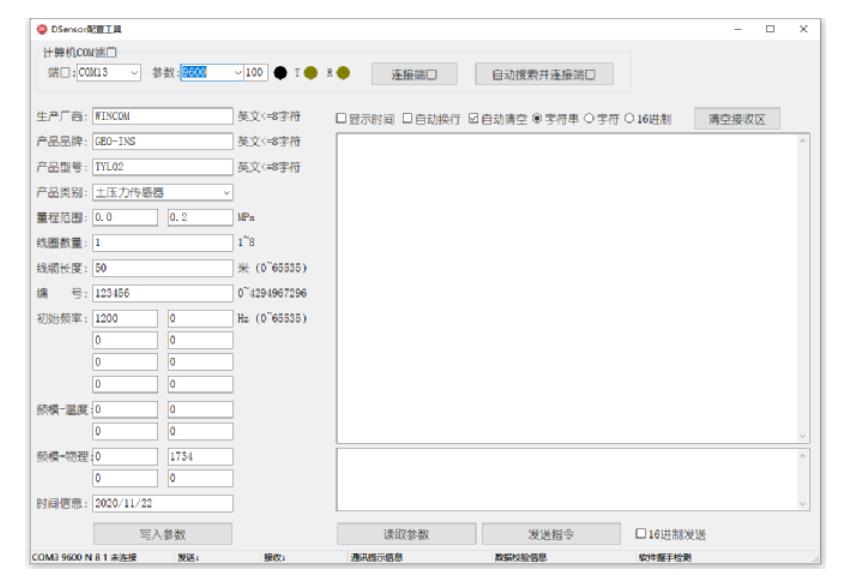This screenshot has width=850, height=588.
Task: Click the receive area scrollbar down arrow
Action: click(803, 436)
